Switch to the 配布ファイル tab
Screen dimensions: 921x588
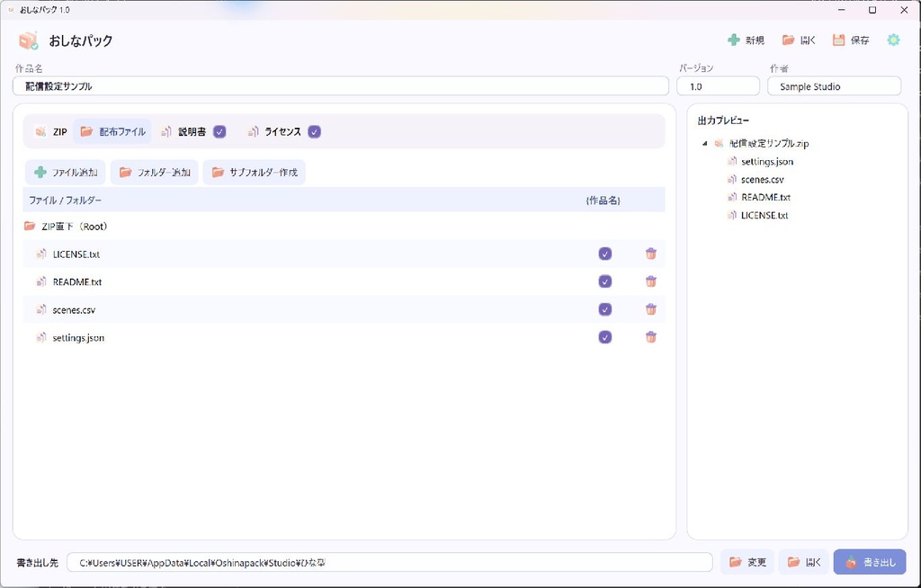click(x=112, y=131)
